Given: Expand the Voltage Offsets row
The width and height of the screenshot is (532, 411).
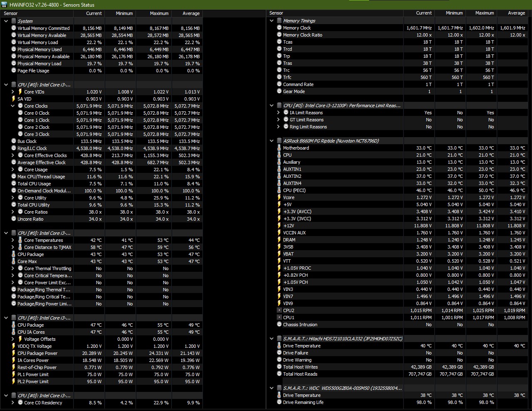Looking at the screenshot, I should point(13,339).
